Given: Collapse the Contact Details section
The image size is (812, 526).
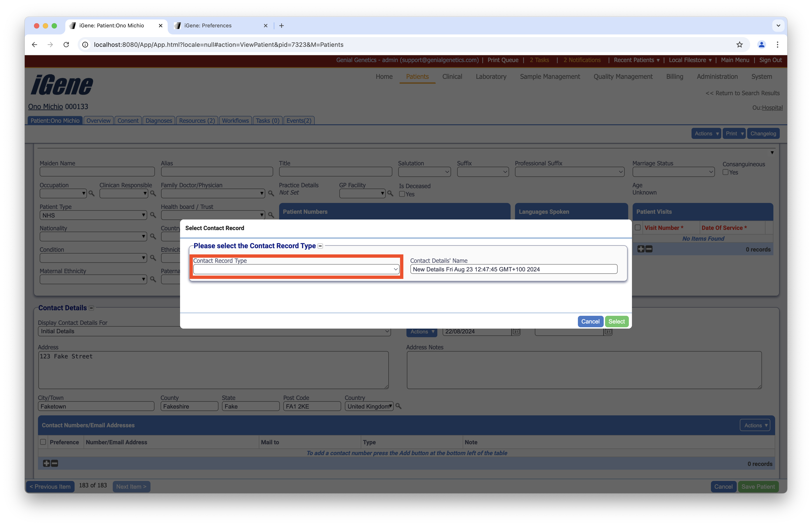Looking at the screenshot, I should pos(91,308).
